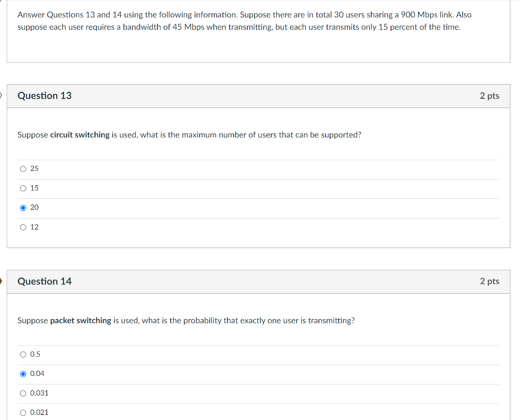The image size is (520, 420).
Task: Choose the 0.04 probability option
Action: 23,373
